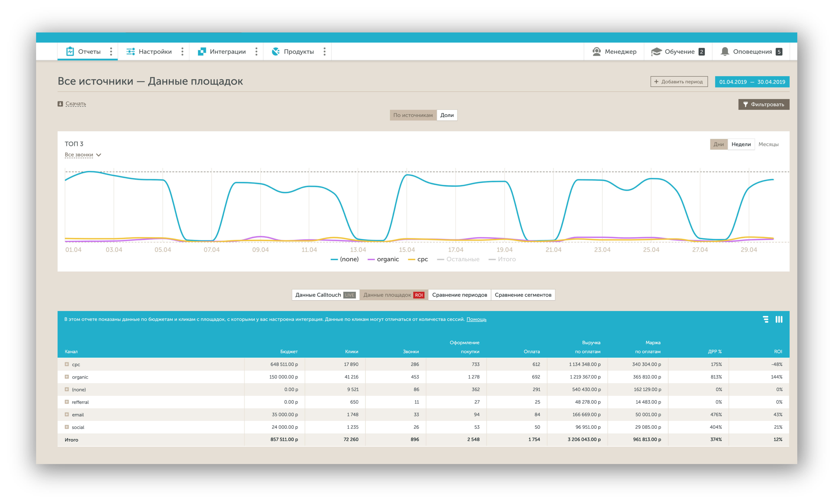837x504 pixels.
Task: Click the table columns settings icon
Action: click(779, 319)
